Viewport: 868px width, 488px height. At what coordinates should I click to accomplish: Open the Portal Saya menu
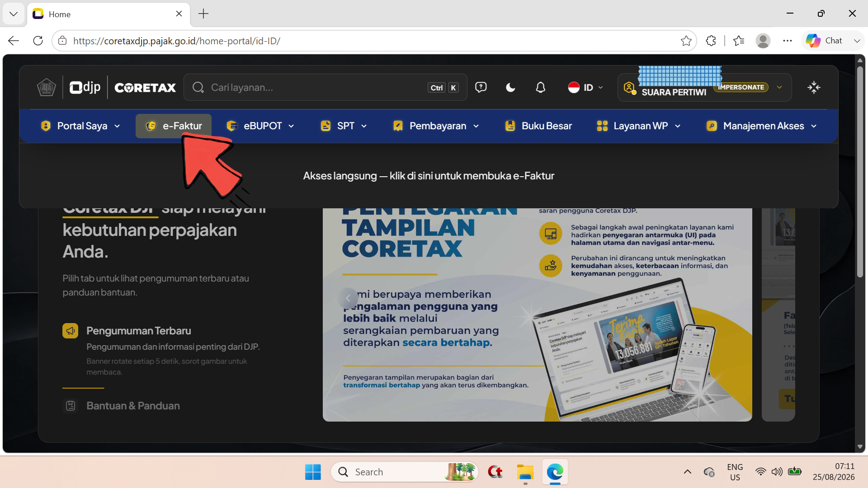tap(80, 126)
